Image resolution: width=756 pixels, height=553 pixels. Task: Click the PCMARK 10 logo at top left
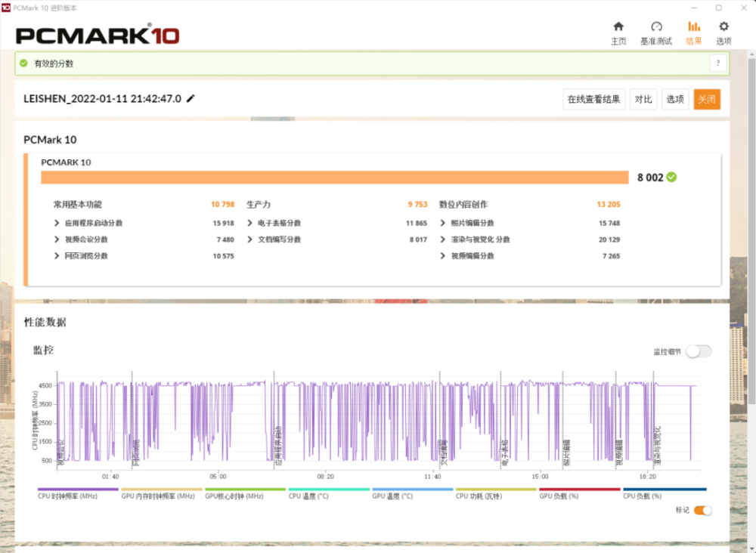[x=98, y=35]
